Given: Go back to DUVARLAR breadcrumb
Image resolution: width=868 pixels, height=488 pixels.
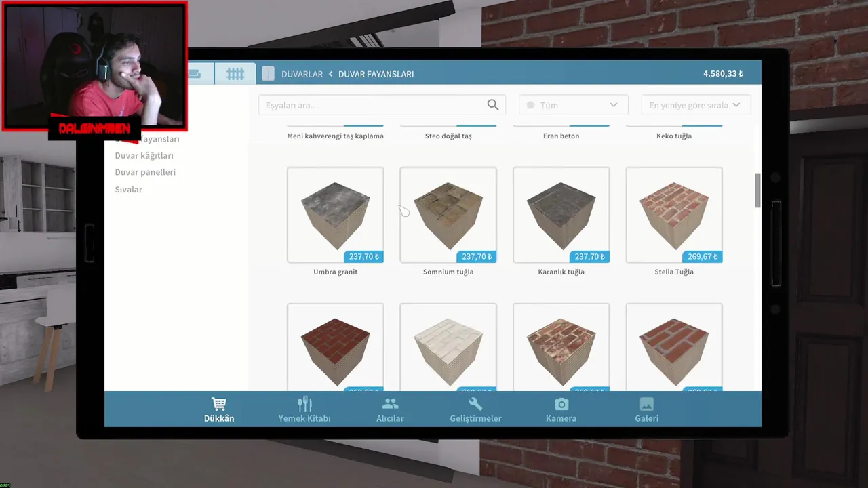Looking at the screenshot, I should [x=302, y=74].
